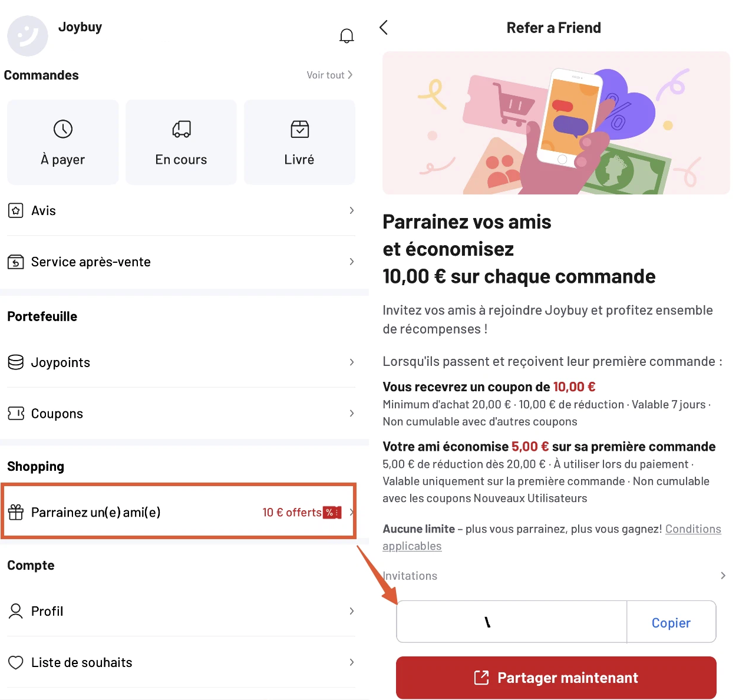Tap the Joybuy profile avatar
Viewport: 739px width, 700px height.
click(27, 36)
